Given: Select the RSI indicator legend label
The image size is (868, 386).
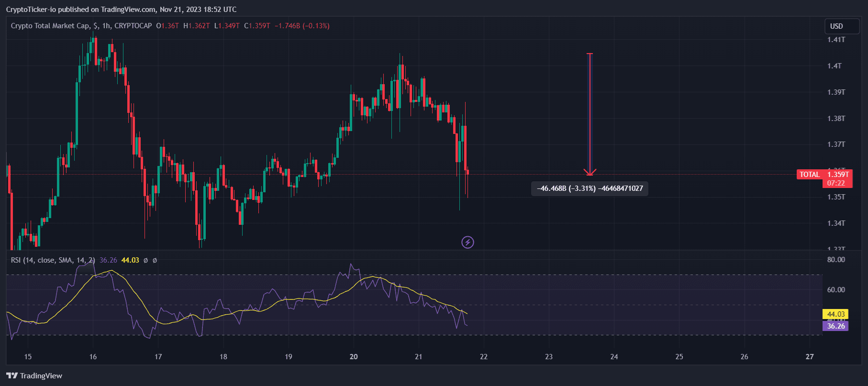Looking at the screenshot, I should coord(53,260).
